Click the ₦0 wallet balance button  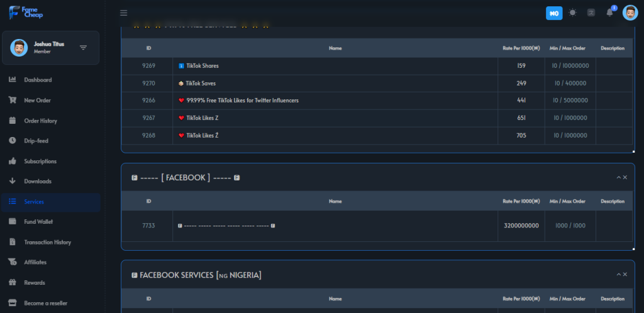[554, 13]
